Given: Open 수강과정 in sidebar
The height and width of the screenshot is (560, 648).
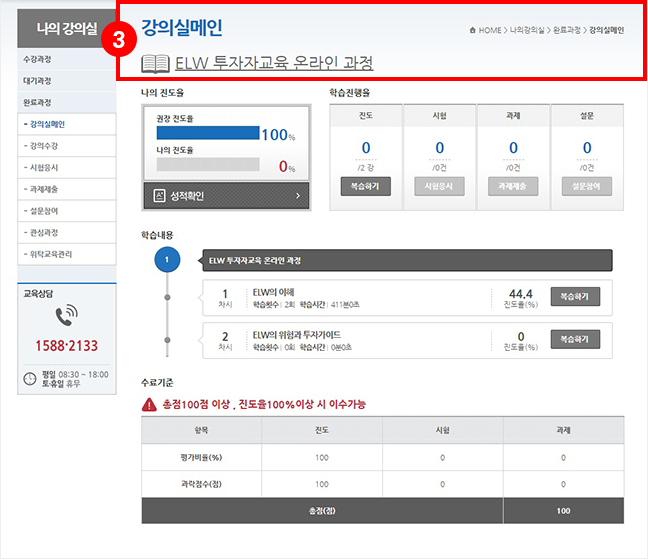Looking at the screenshot, I should (67, 59).
